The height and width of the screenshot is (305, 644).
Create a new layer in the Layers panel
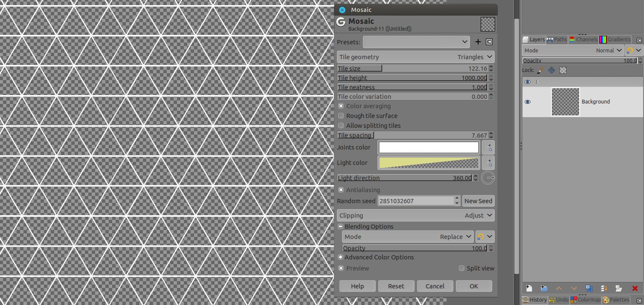pyautogui.click(x=529, y=288)
